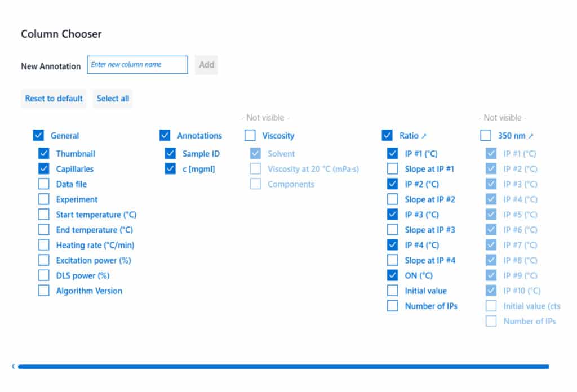Click the Select all button

113,99
